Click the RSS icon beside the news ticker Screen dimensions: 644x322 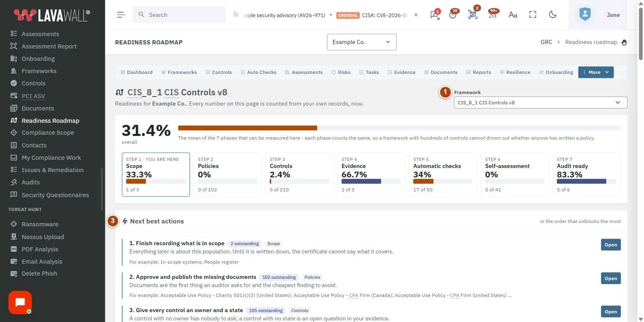click(x=236, y=15)
